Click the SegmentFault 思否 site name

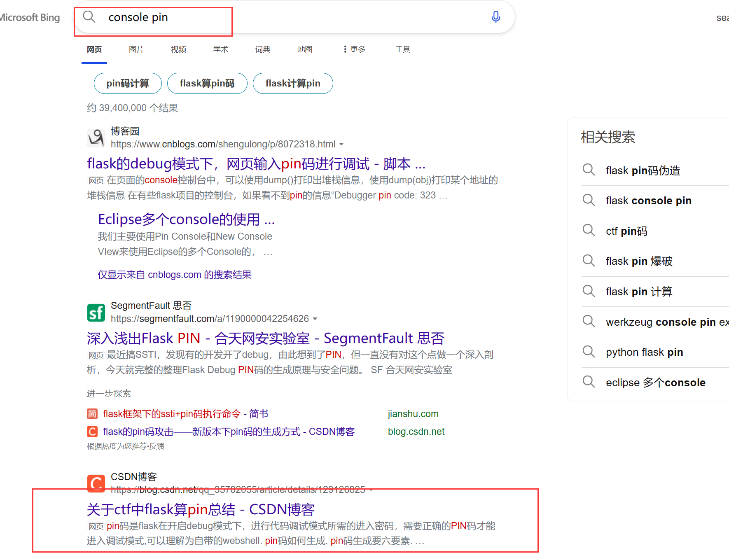[151, 306]
